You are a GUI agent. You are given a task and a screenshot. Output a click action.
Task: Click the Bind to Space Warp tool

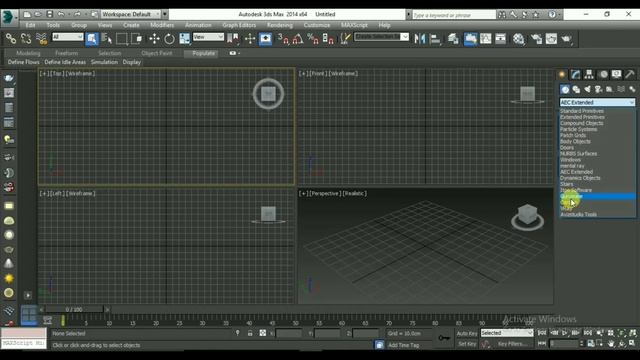tap(41, 39)
